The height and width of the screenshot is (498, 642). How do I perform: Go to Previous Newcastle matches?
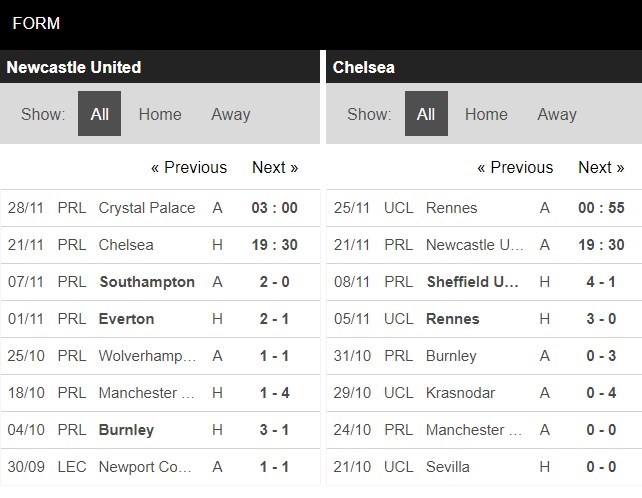[x=189, y=167]
